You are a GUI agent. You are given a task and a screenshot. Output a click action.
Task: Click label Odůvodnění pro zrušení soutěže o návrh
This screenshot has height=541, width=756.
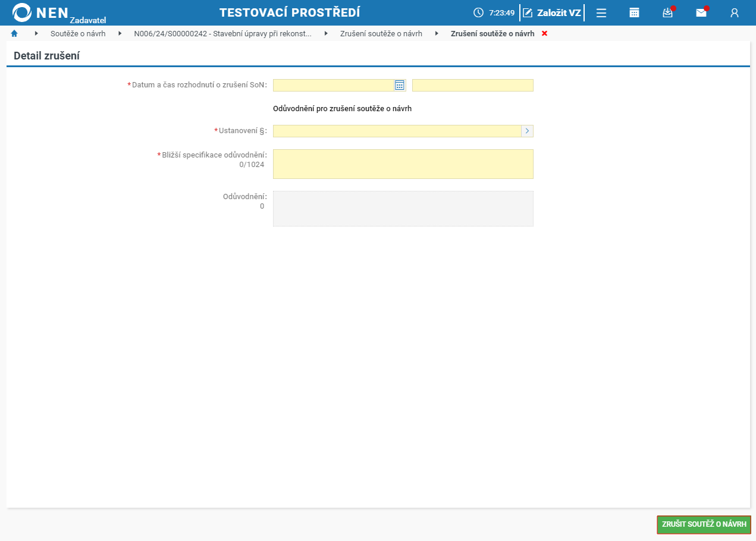(x=343, y=109)
